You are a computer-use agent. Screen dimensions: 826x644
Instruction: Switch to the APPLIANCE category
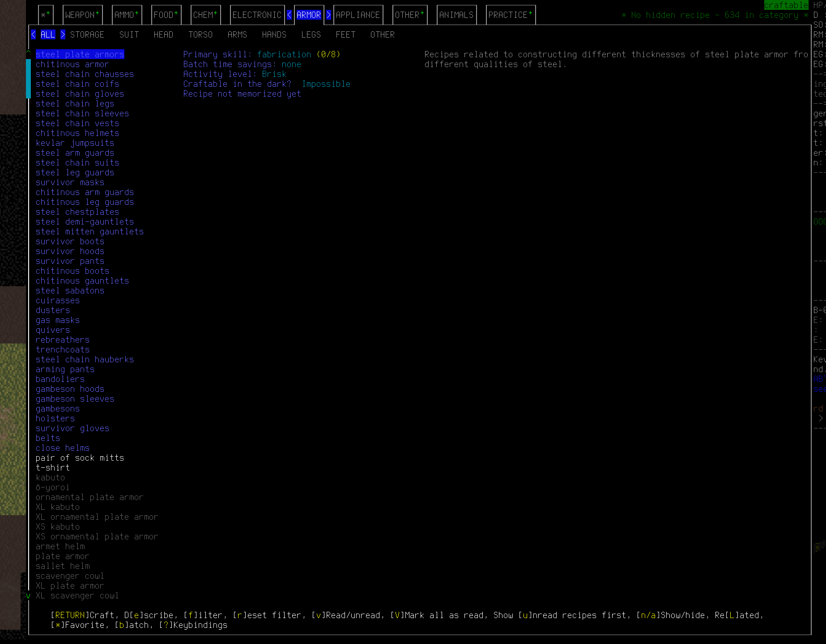358,14
